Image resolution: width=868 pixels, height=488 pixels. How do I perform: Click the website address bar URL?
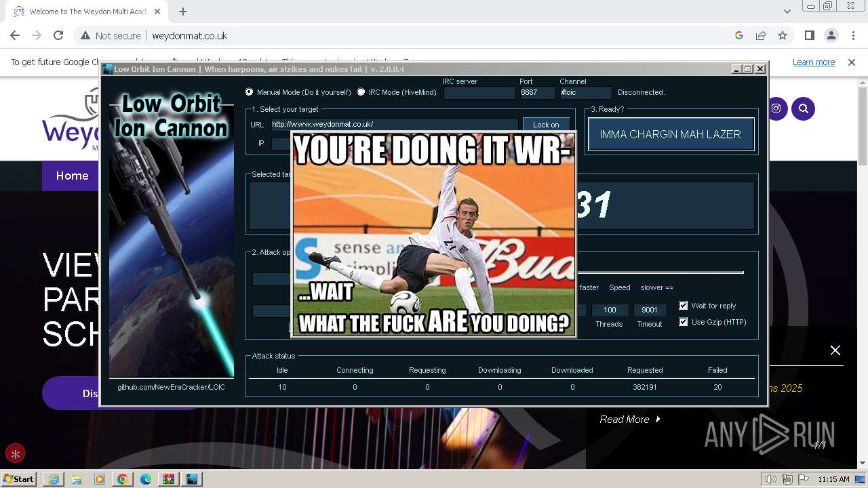click(x=189, y=36)
